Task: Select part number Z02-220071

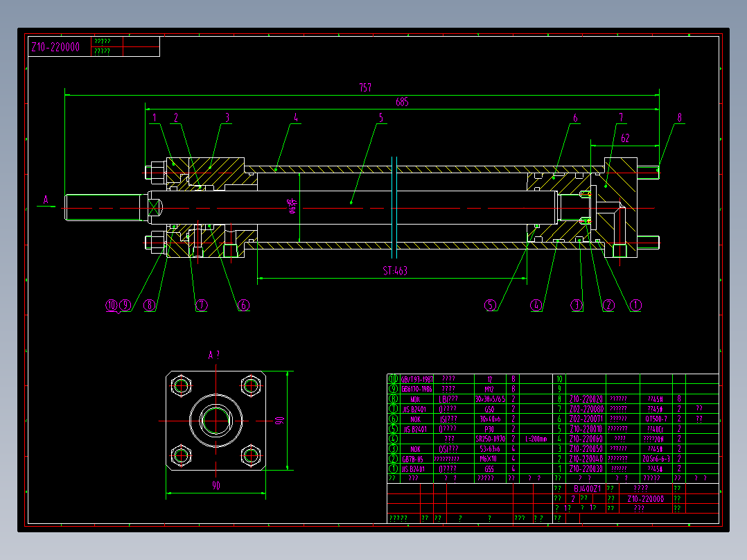Action: pyautogui.click(x=586, y=419)
